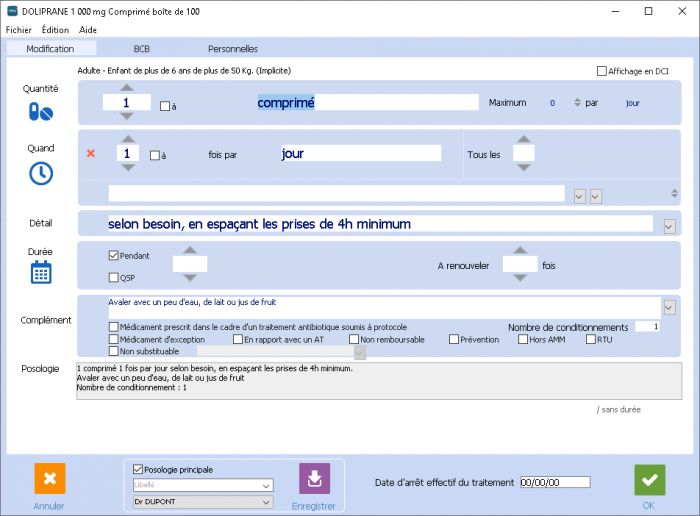The width and height of the screenshot is (700, 516).
Task: Click the 'jour' link after Maximum par
Action: pyautogui.click(x=633, y=103)
